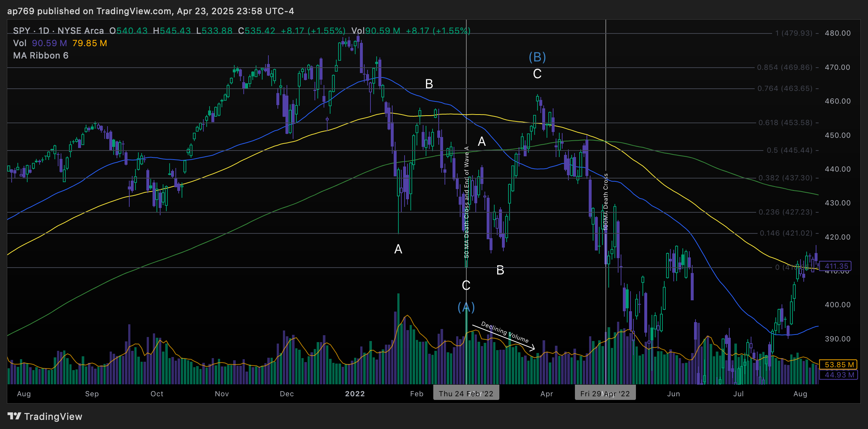Select the 'MA Ribbon 6' indicator label
Image resolution: width=868 pixels, height=429 pixels.
41,56
